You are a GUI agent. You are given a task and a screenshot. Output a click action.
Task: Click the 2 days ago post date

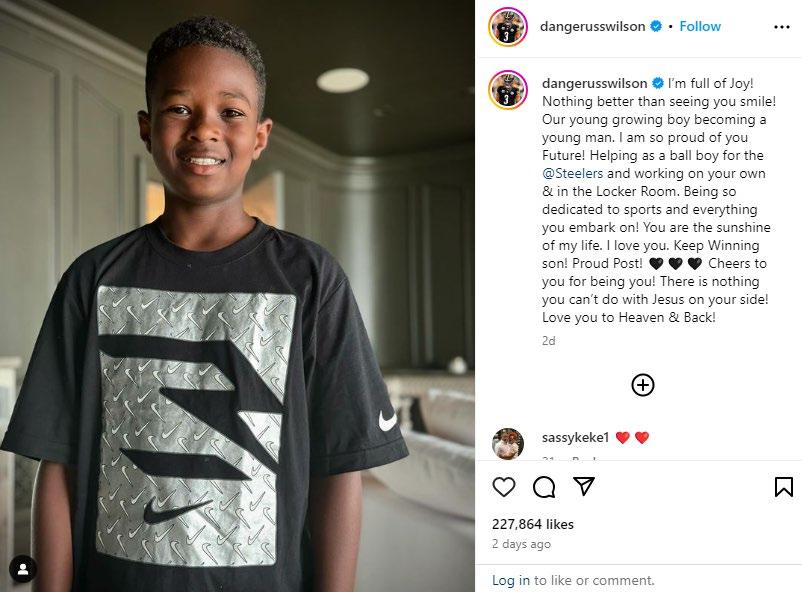tap(521, 544)
